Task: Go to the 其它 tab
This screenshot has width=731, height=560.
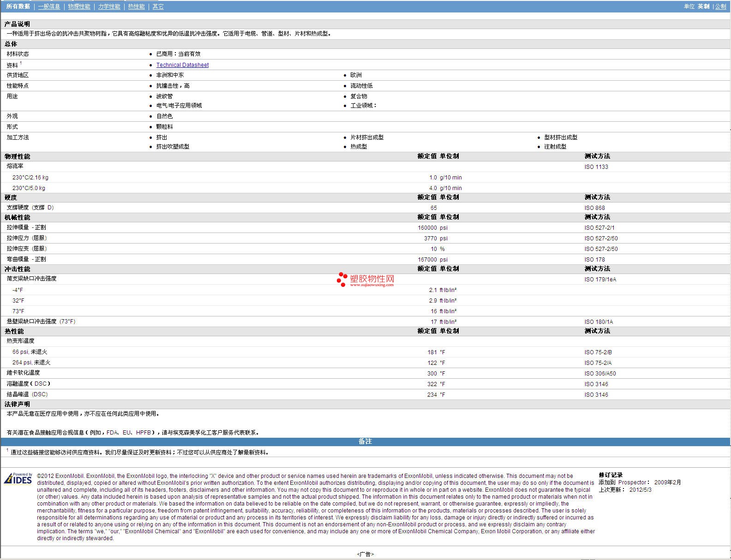Action: [x=158, y=6]
